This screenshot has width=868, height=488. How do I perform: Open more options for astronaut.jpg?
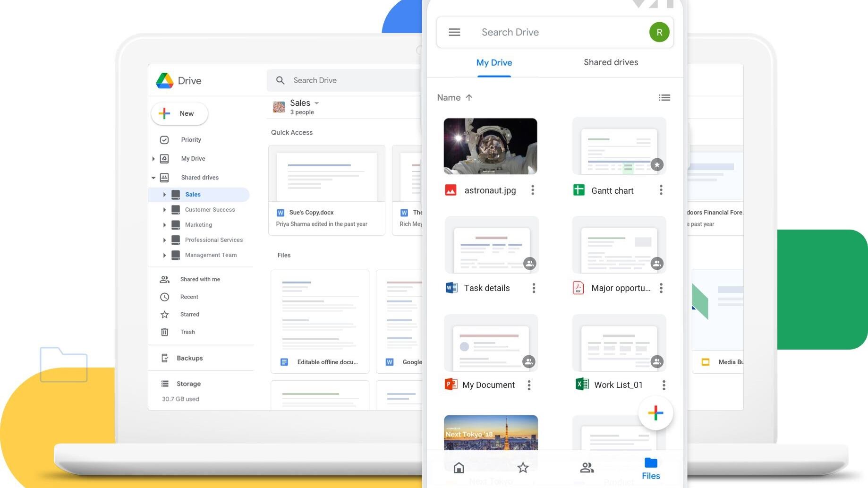(x=533, y=190)
